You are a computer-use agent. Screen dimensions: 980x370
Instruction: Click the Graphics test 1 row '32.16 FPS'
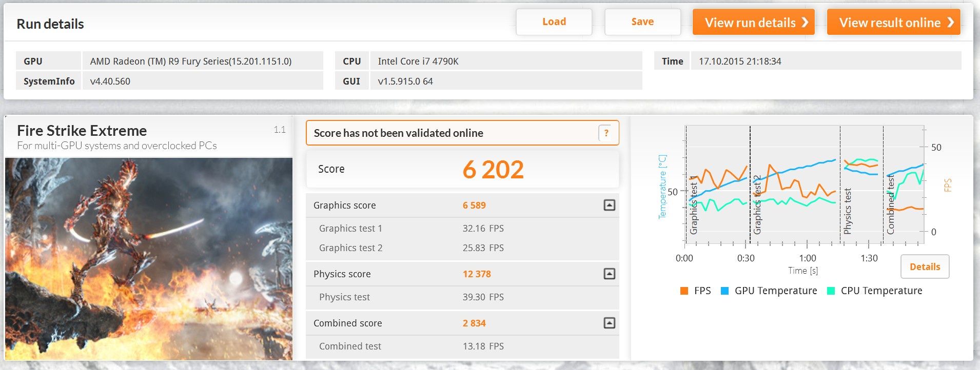(x=462, y=229)
